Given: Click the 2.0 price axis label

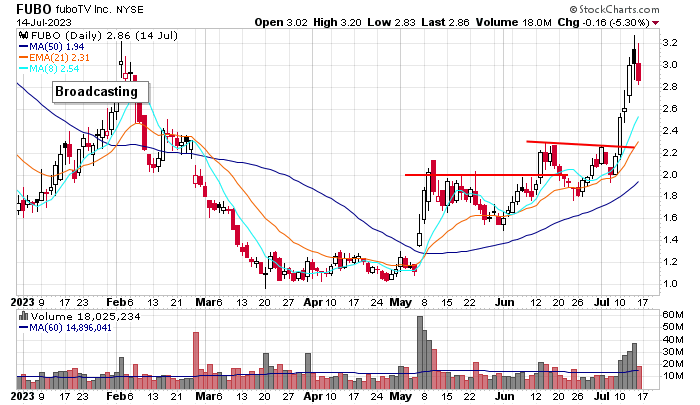Looking at the screenshot, I should 670,175.
